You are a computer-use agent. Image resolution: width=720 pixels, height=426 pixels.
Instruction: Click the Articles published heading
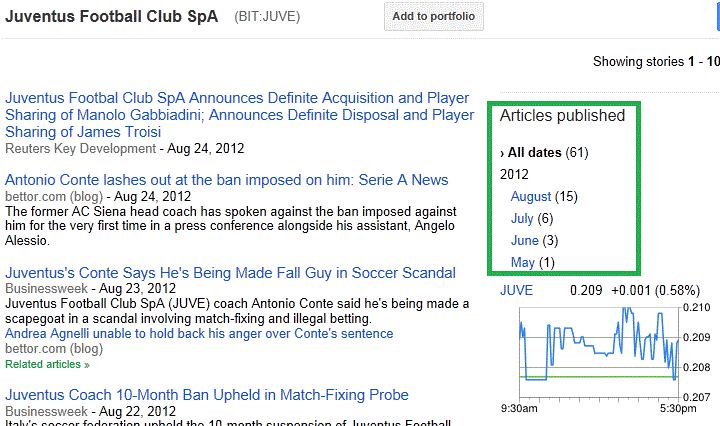pos(562,116)
